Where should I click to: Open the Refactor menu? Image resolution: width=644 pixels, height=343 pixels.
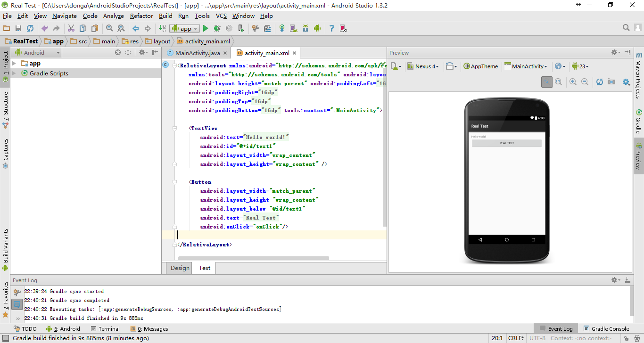[141, 16]
